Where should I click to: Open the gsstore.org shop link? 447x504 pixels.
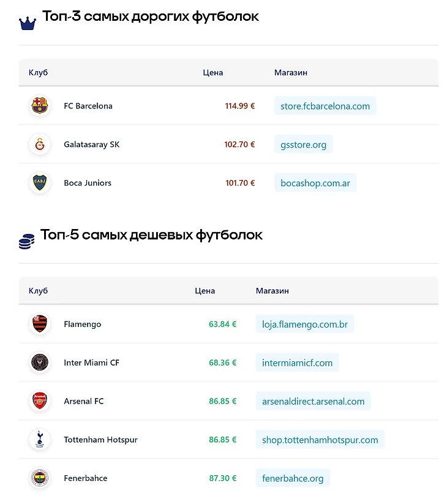(303, 145)
